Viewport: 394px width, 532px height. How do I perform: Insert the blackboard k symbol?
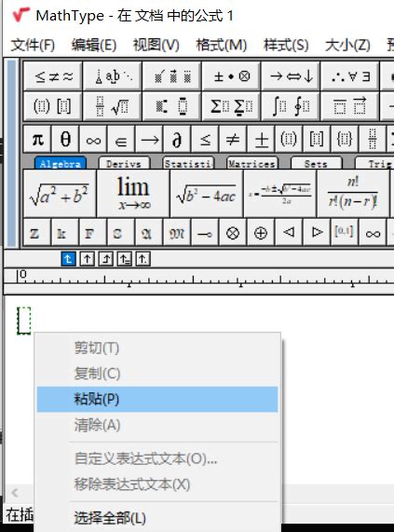(x=65, y=233)
